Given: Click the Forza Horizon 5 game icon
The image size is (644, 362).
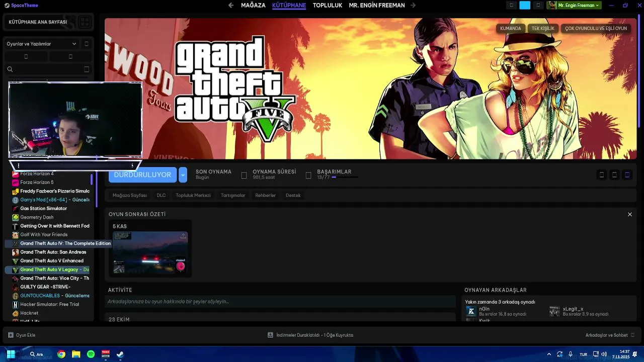Looking at the screenshot, I should (16, 183).
